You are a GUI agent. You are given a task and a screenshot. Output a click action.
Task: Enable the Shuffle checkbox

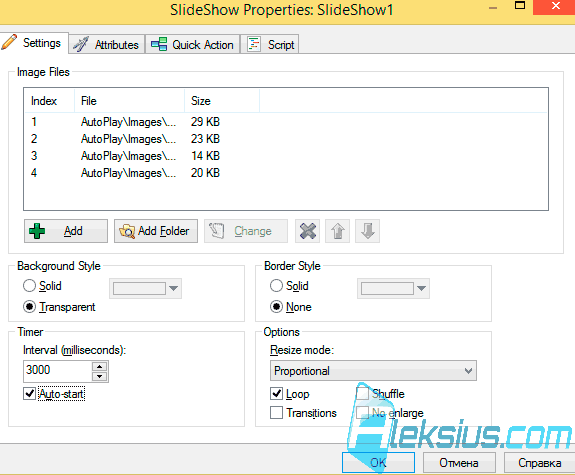(362, 394)
